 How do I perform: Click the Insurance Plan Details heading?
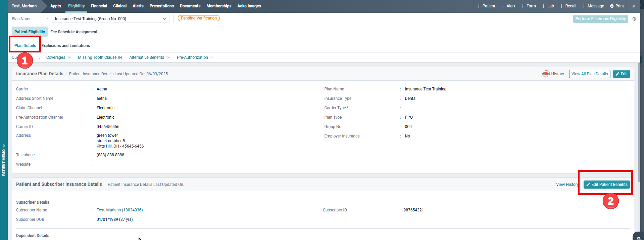(40, 74)
